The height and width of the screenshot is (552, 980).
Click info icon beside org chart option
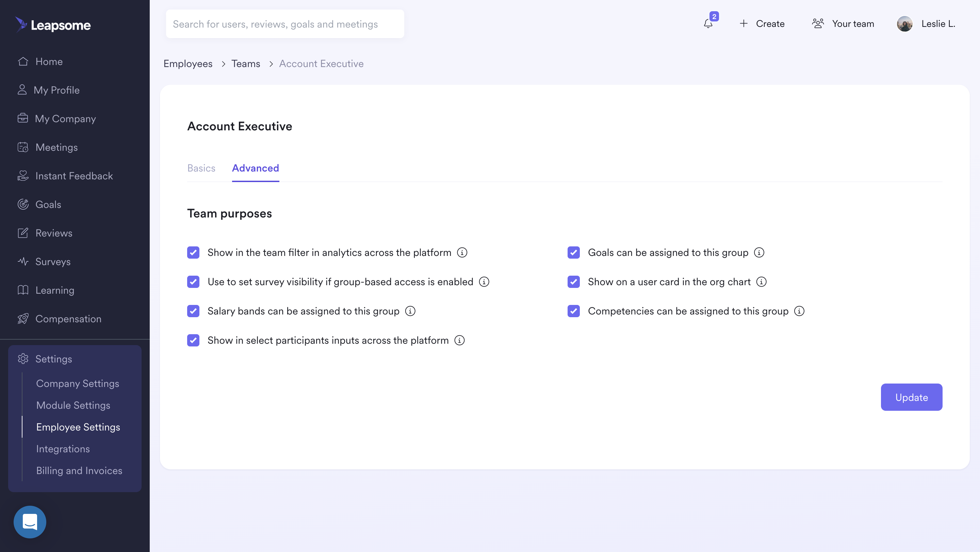[761, 282]
